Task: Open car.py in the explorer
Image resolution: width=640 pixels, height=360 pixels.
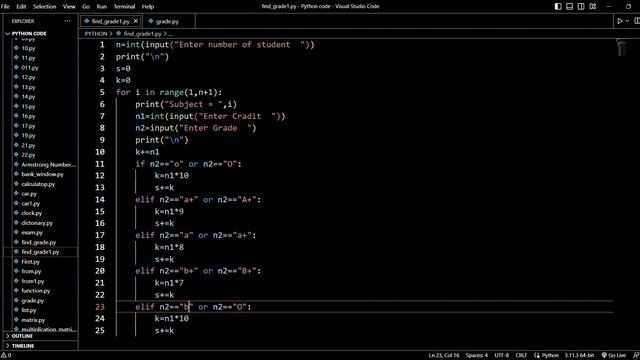Action: coord(29,194)
